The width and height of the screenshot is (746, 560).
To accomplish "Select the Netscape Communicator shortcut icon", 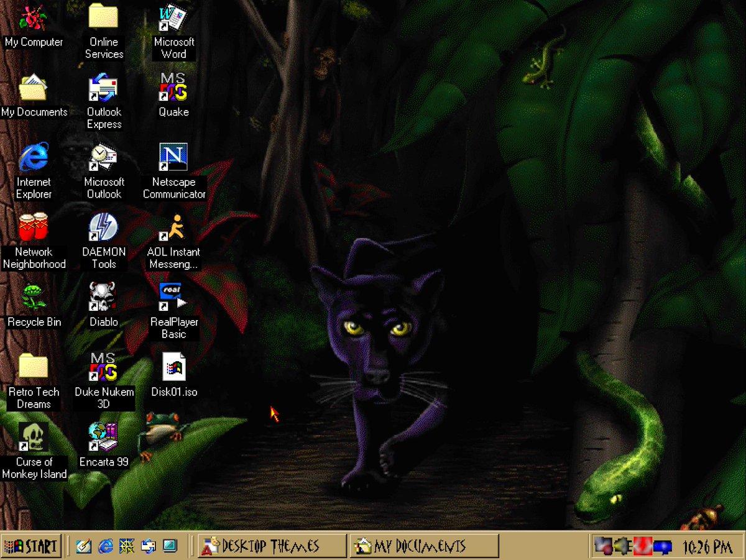I will [x=173, y=157].
